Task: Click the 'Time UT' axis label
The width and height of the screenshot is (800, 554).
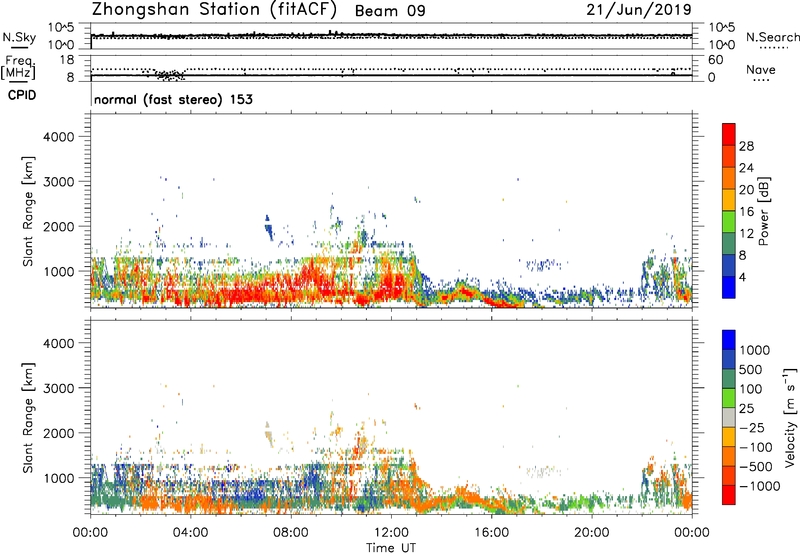Action: click(391, 548)
